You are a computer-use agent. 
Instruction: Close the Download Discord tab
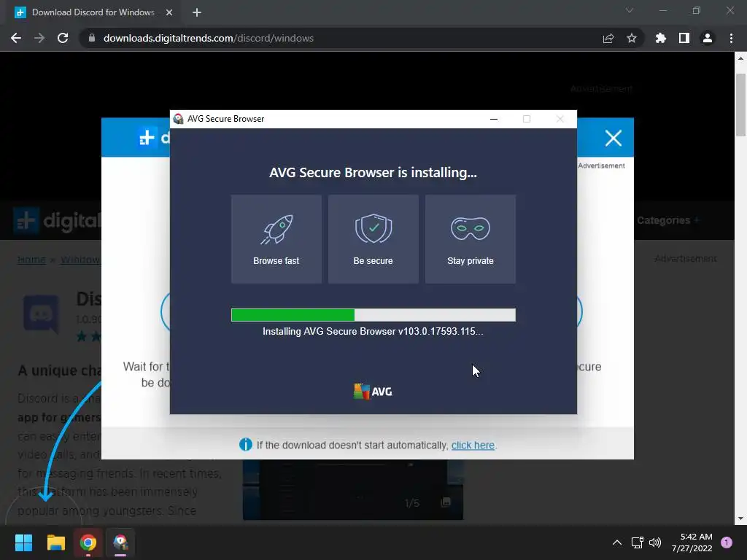(169, 12)
